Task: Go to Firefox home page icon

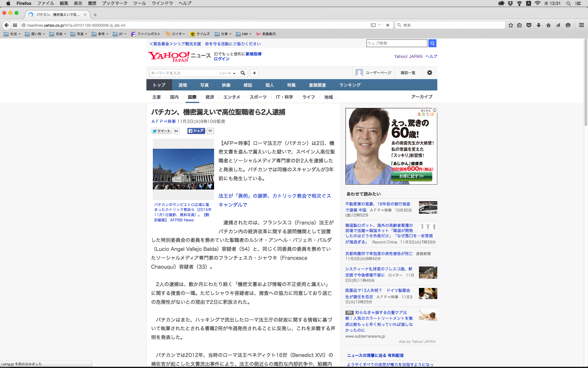Action: coord(548,25)
